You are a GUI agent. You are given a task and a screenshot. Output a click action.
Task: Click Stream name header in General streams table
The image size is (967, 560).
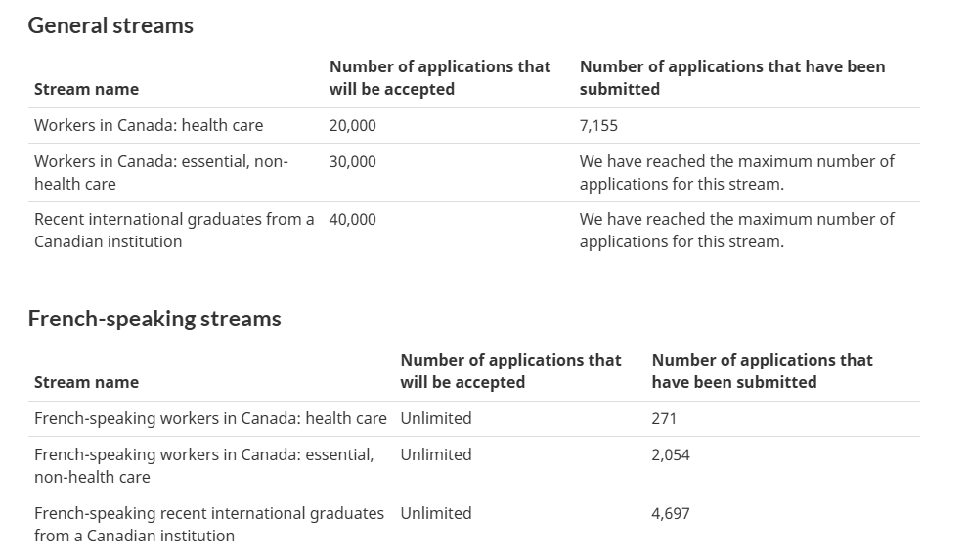coord(86,90)
